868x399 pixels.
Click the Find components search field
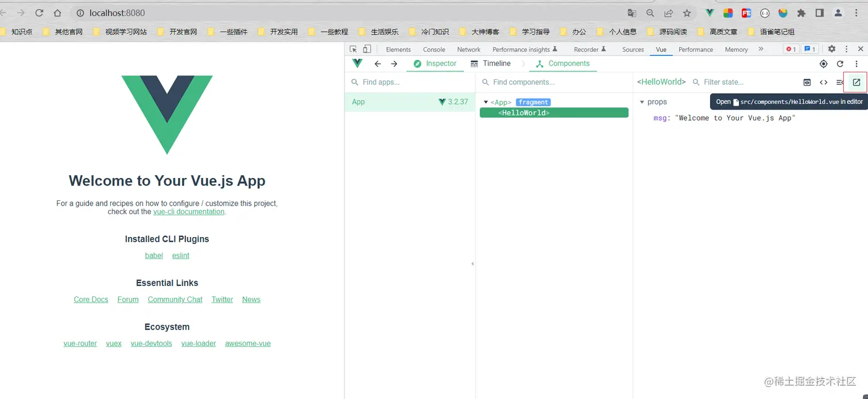554,82
